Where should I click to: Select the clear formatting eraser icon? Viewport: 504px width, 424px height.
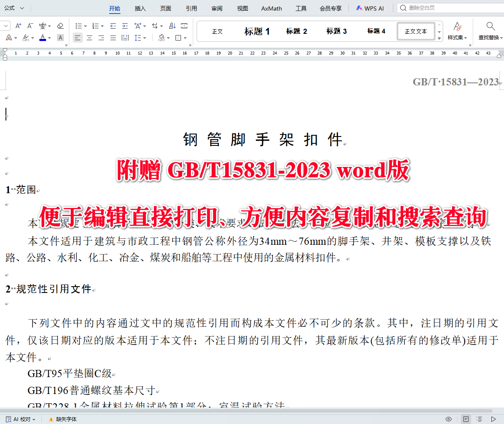coord(60,26)
